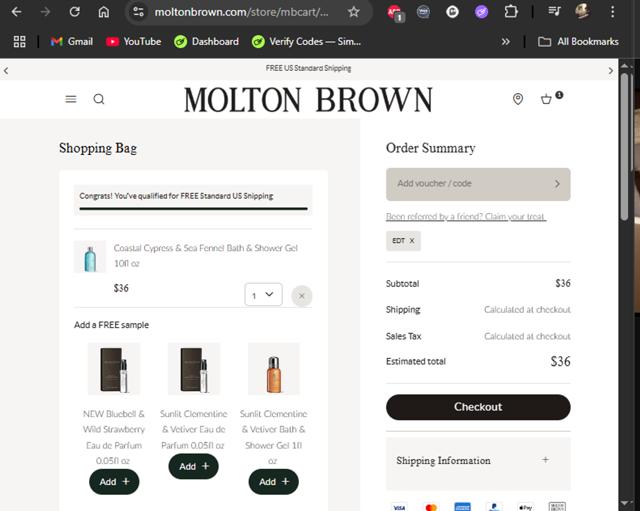Add the Sunlit Clementine Eau de Parfum sample
The width and height of the screenshot is (640, 511).
click(x=193, y=466)
